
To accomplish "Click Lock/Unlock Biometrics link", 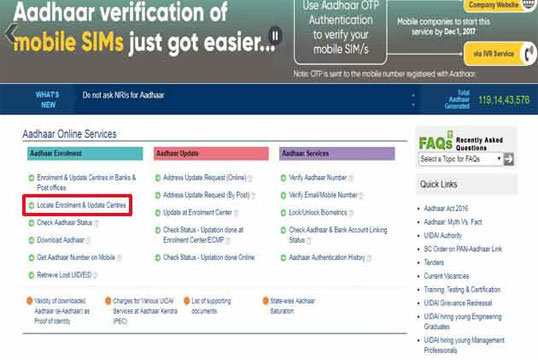I will pyautogui.click(x=318, y=213).
